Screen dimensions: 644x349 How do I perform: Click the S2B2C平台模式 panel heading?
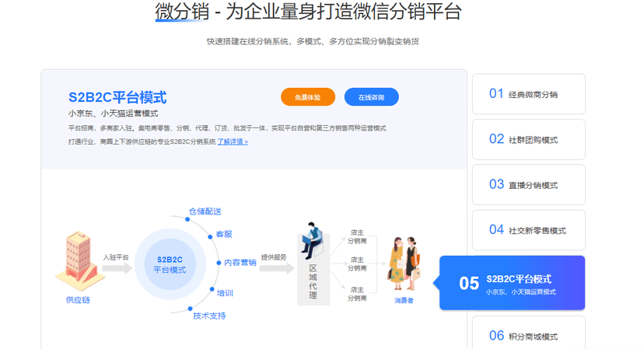[117, 97]
